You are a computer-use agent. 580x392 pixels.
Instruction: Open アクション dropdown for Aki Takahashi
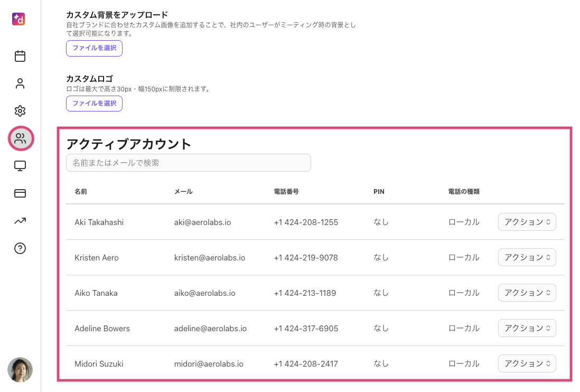tap(527, 222)
